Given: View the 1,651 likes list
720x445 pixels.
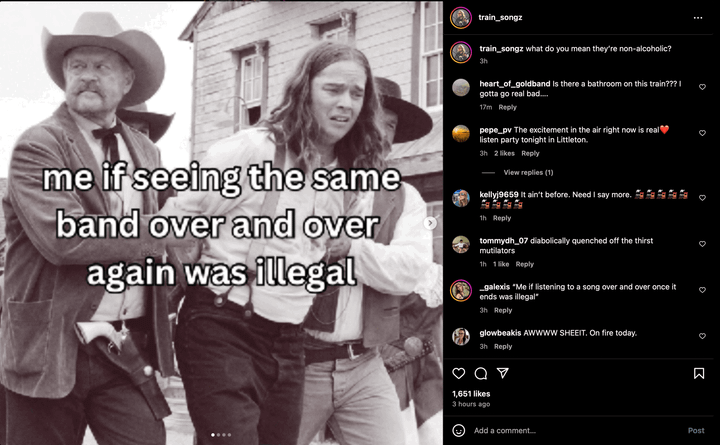Looking at the screenshot, I should click(471, 394).
